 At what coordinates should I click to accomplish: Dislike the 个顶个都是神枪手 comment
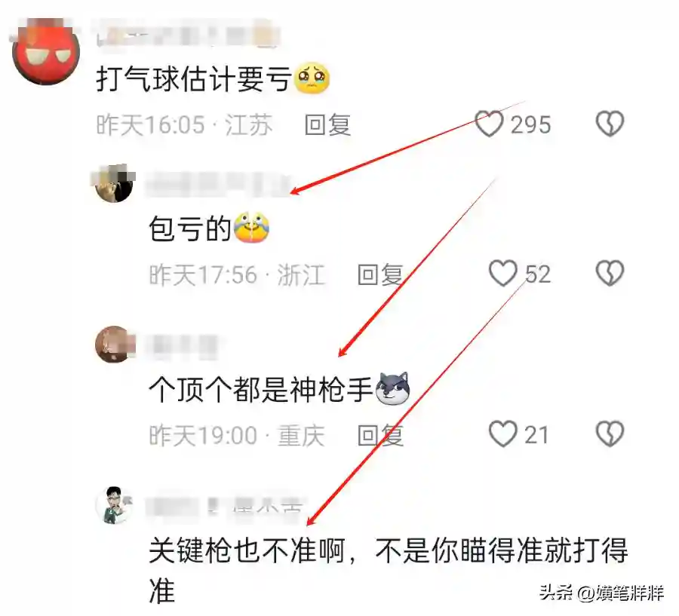610,434
